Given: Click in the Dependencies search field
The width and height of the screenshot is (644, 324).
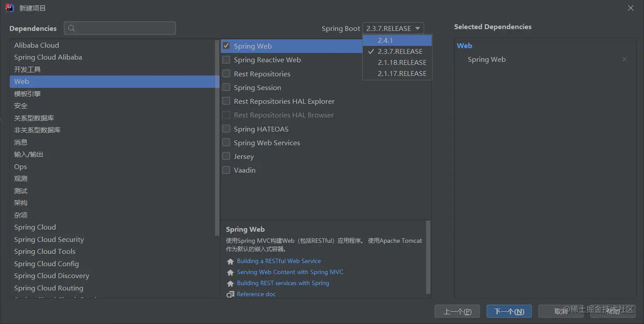Looking at the screenshot, I should click(x=120, y=28).
